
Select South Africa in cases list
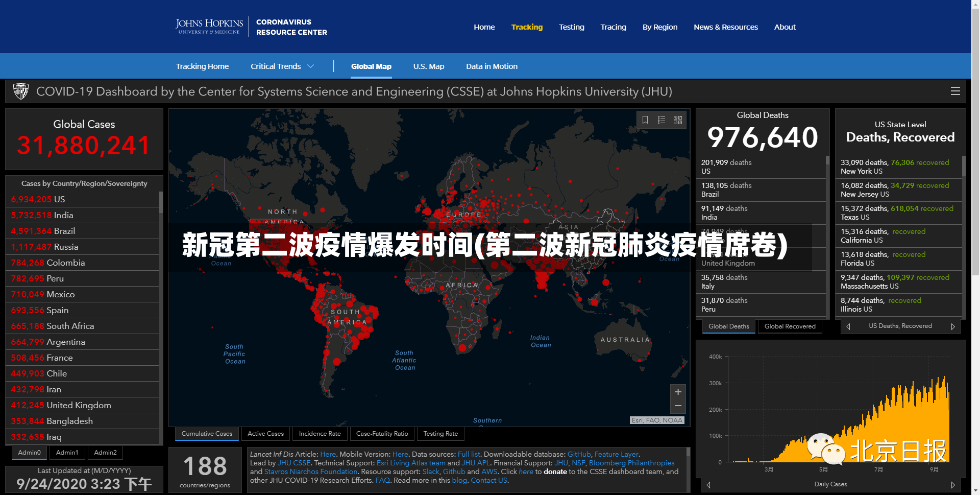tap(82, 326)
